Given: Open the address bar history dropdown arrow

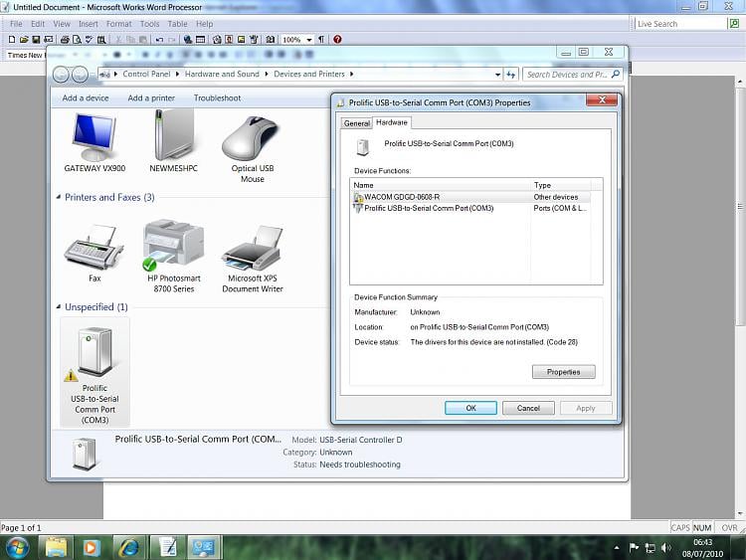Looking at the screenshot, I should (x=497, y=75).
